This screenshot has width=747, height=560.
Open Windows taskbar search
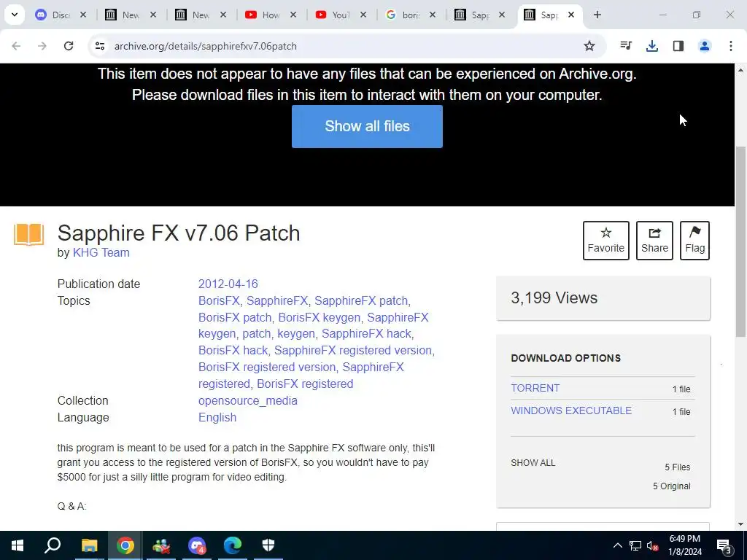click(x=53, y=545)
